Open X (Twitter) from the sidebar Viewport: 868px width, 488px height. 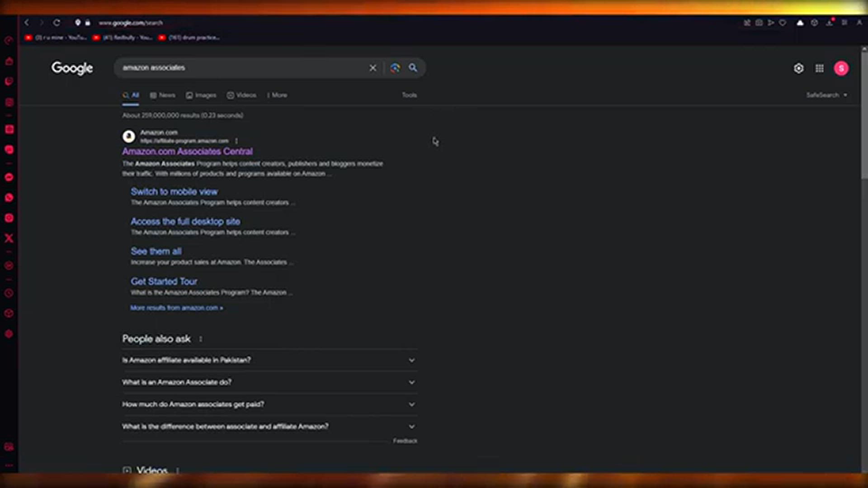click(9, 238)
